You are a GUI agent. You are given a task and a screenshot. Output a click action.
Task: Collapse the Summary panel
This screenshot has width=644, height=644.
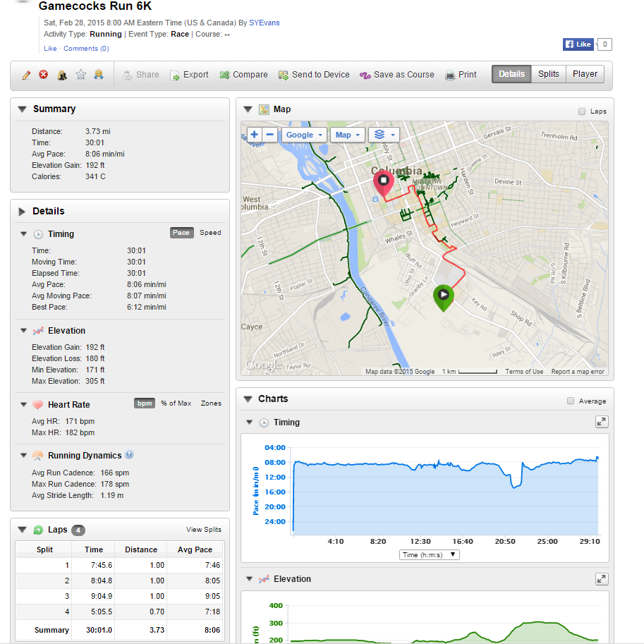tap(22, 109)
